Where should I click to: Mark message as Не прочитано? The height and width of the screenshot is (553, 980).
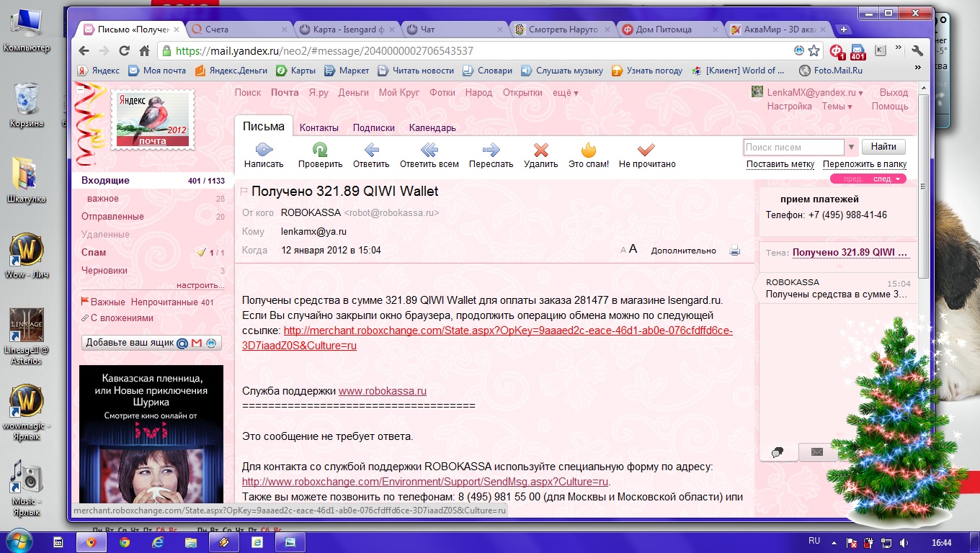pyautogui.click(x=646, y=150)
